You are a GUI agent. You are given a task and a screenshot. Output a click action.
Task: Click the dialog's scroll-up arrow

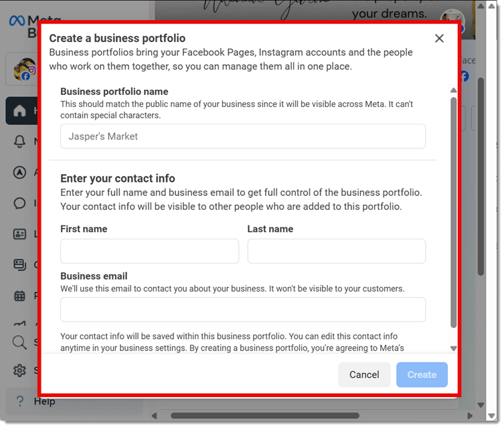point(454,90)
